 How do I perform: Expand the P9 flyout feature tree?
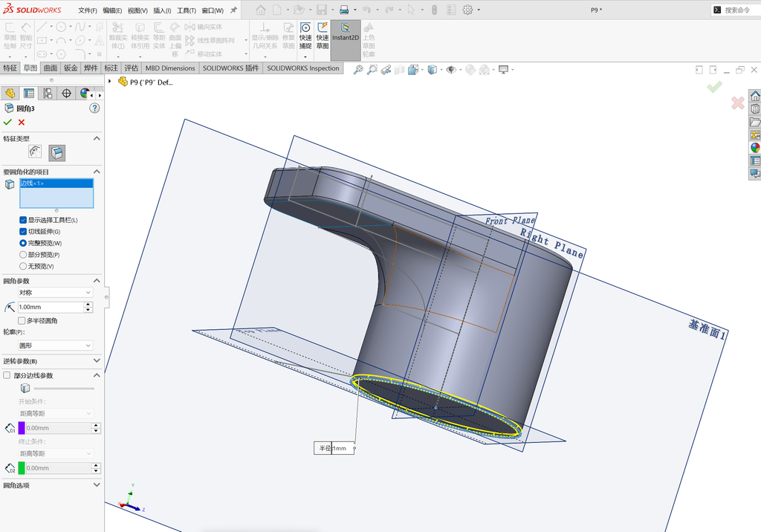(x=110, y=82)
